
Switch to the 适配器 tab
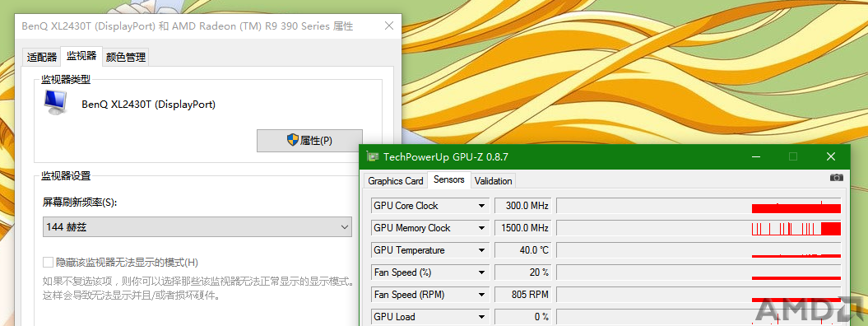coord(41,58)
